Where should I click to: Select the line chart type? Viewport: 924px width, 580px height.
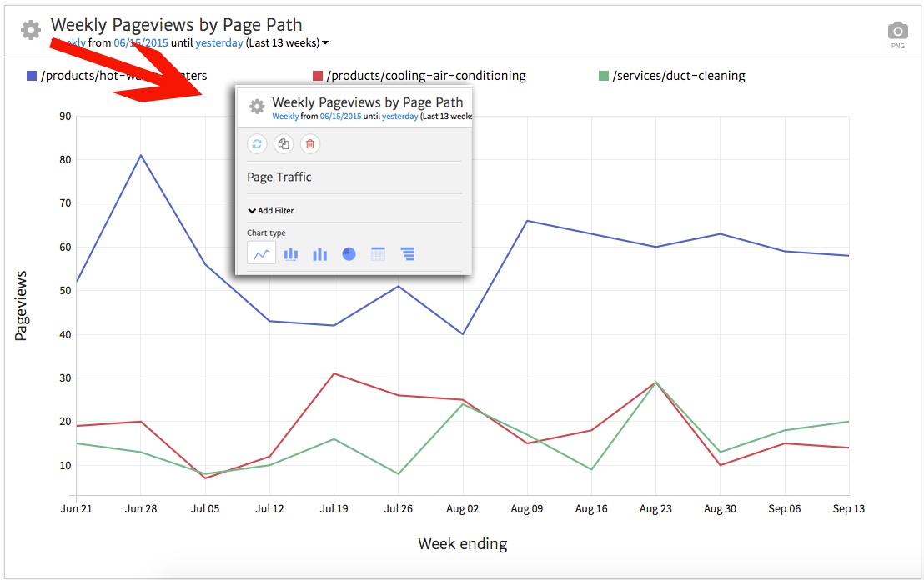click(x=261, y=254)
